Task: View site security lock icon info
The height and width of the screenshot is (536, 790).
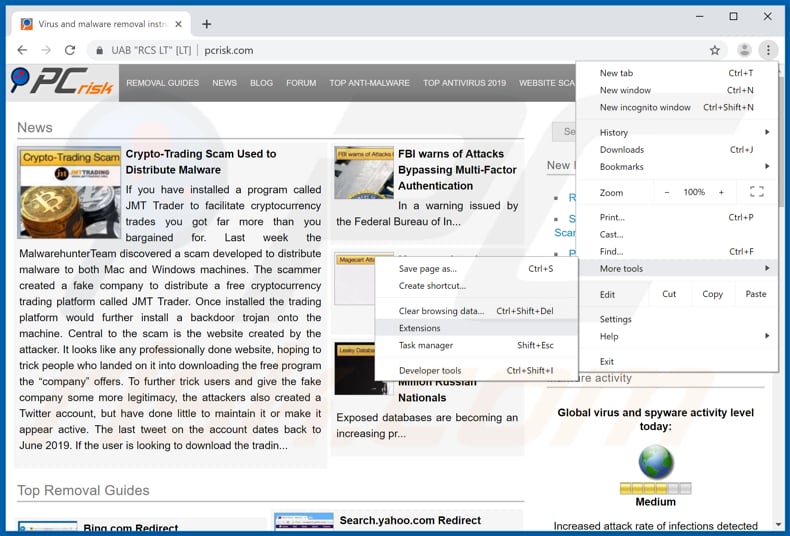Action: [x=100, y=50]
